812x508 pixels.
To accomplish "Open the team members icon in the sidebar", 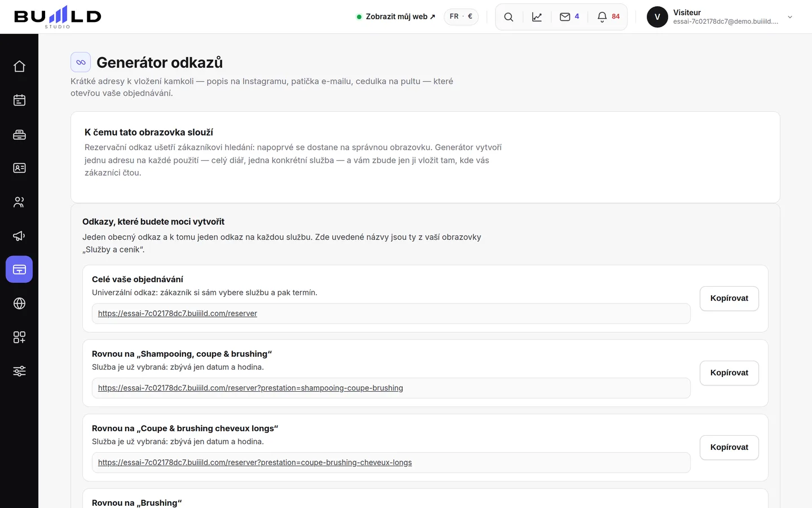I will click(19, 202).
